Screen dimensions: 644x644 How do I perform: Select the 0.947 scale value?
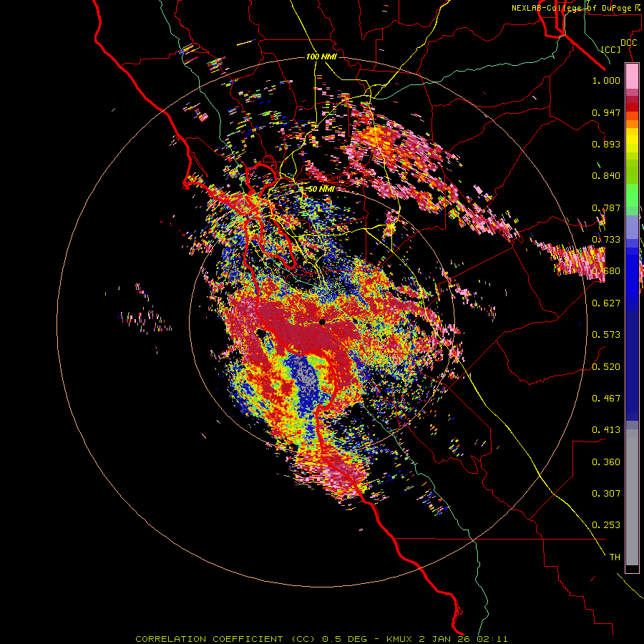pos(606,112)
